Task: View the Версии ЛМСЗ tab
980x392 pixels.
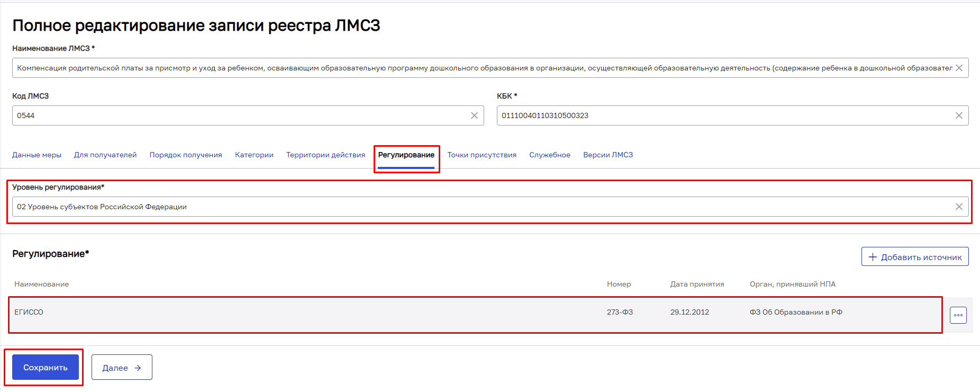Action: tap(607, 155)
